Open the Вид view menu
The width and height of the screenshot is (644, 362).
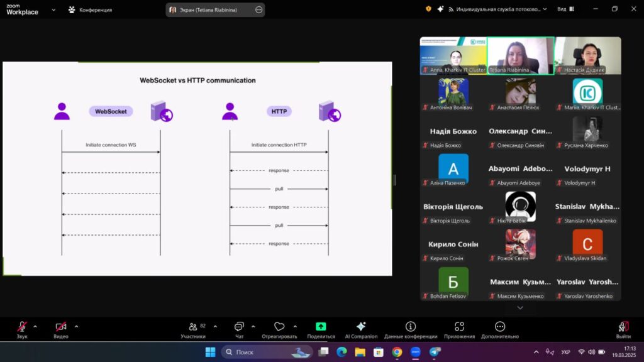coord(565,9)
